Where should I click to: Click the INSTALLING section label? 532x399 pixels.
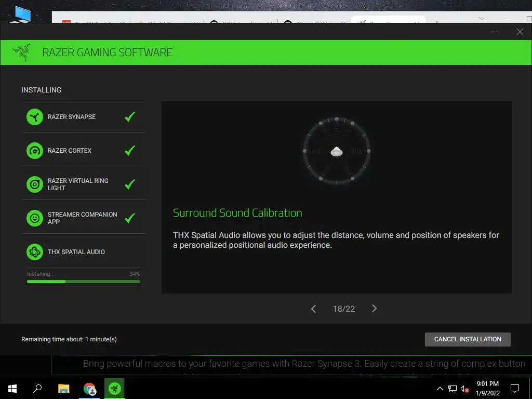click(42, 90)
